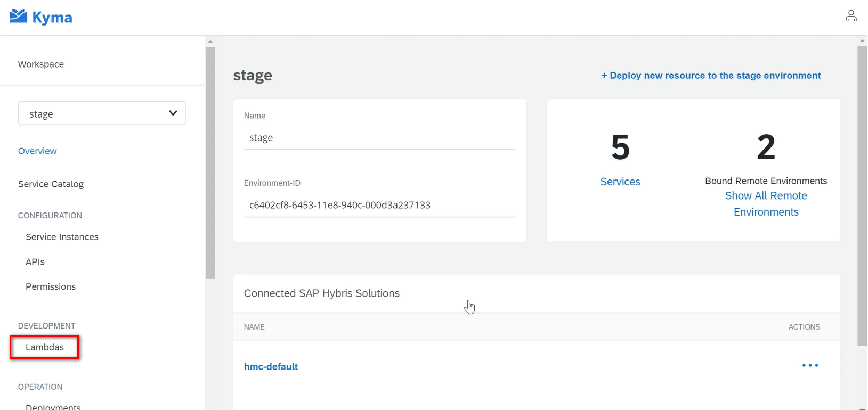Image resolution: width=868 pixels, height=410 pixels.
Task: Click Deploy new resource link
Action: 711,76
